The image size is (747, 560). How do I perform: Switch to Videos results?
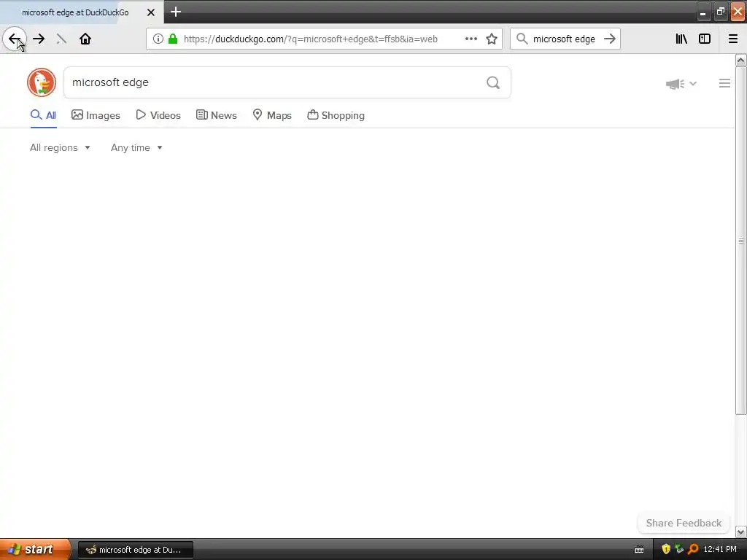[x=158, y=115]
